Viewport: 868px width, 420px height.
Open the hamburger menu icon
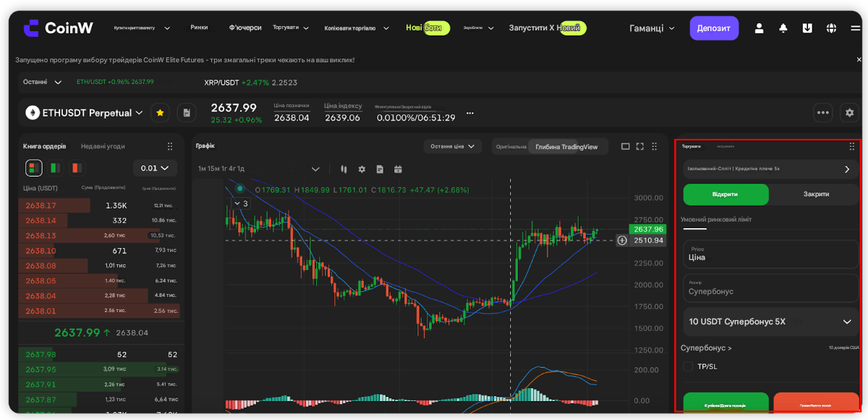point(855,28)
